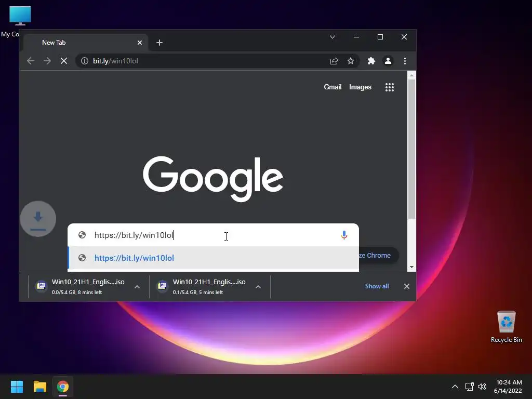
Task: Click the browser forward arrow
Action: click(47, 61)
